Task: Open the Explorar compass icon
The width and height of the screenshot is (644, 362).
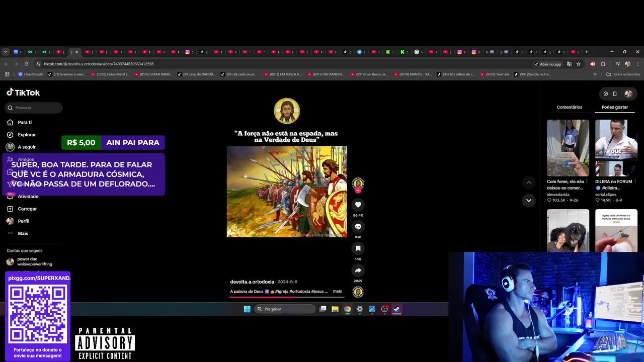Action: click(x=10, y=135)
